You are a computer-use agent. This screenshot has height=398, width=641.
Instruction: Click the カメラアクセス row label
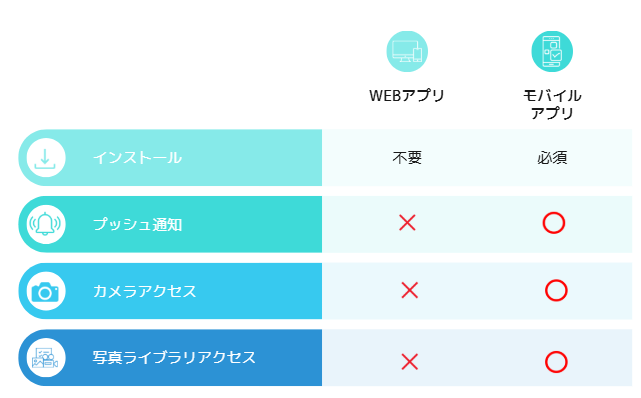click(145, 291)
